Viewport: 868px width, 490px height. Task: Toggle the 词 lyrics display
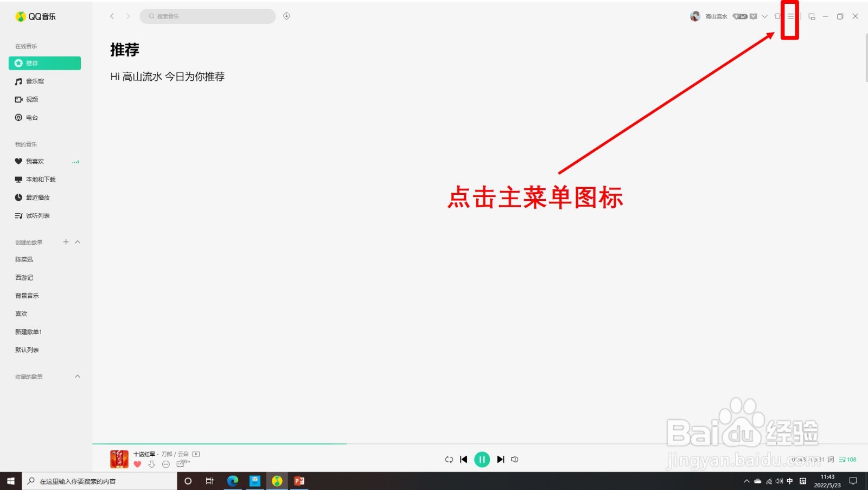[x=831, y=460]
